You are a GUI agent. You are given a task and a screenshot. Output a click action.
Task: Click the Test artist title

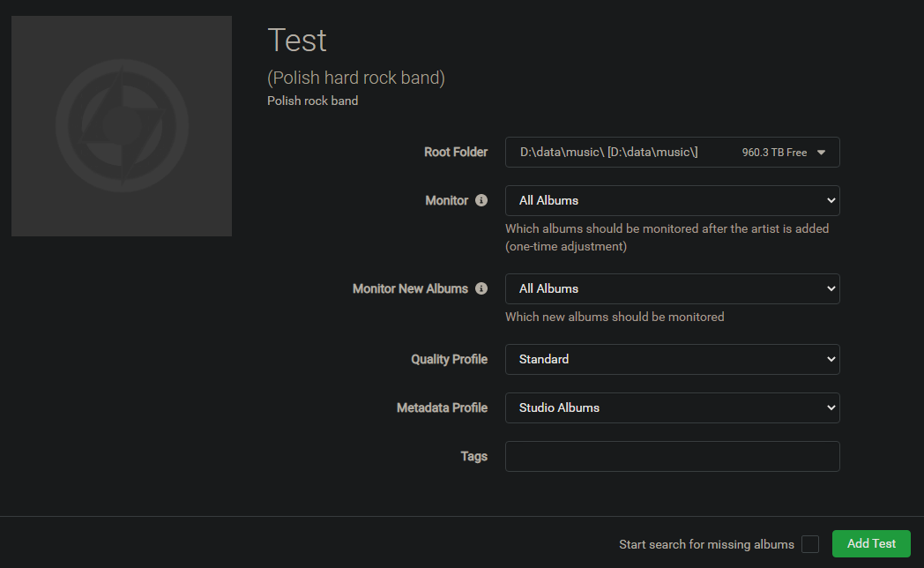297,41
